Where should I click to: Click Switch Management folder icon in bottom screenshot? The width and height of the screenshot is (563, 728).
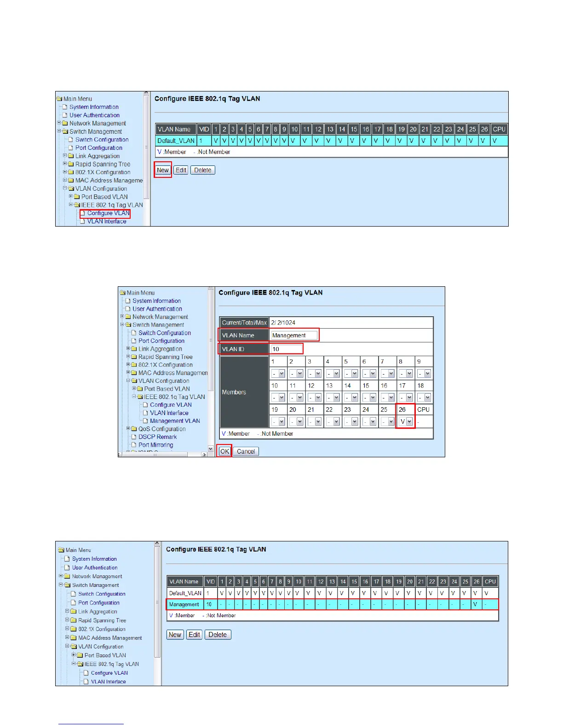(x=68, y=585)
